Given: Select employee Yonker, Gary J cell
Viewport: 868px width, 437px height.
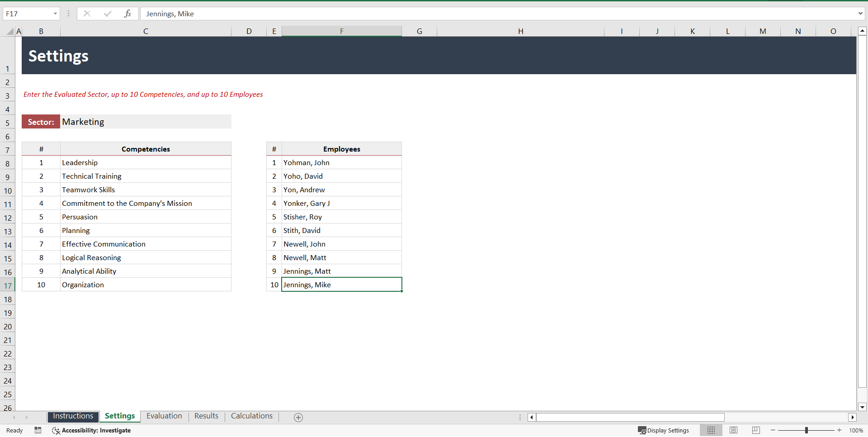Looking at the screenshot, I should [x=341, y=203].
